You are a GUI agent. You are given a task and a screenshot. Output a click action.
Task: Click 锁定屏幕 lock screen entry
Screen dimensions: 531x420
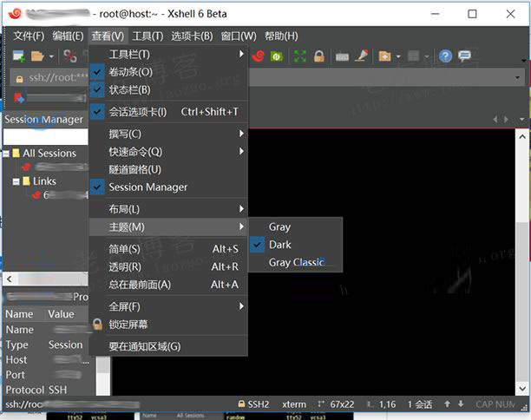pyautogui.click(x=168, y=325)
